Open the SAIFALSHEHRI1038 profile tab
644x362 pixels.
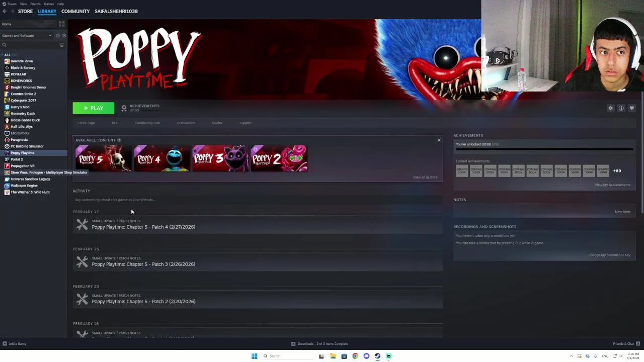pyautogui.click(x=116, y=11)
